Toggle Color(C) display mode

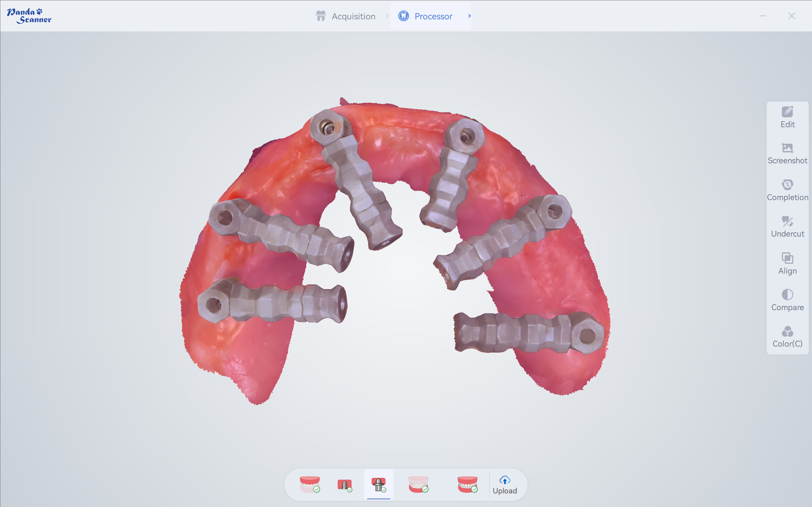787,337
